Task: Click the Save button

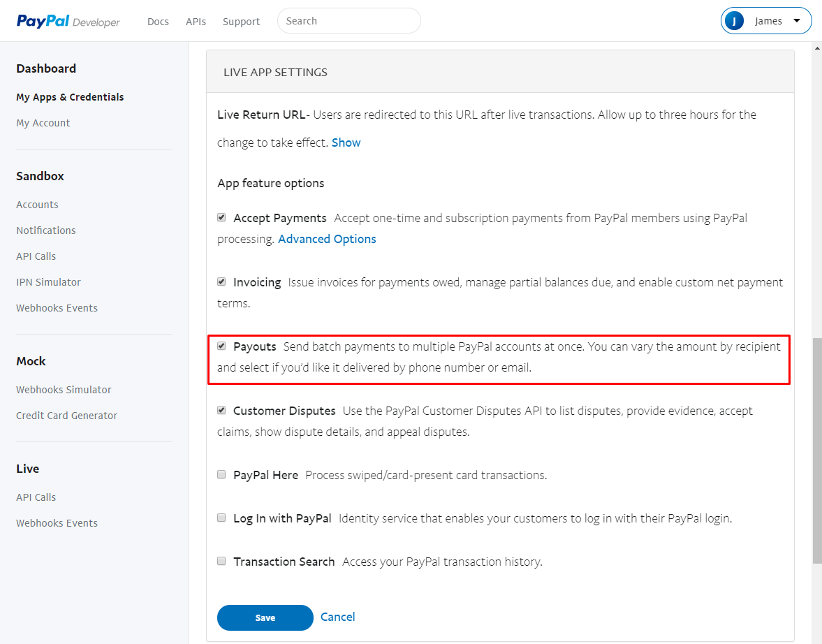Action: tap(265, 617)
